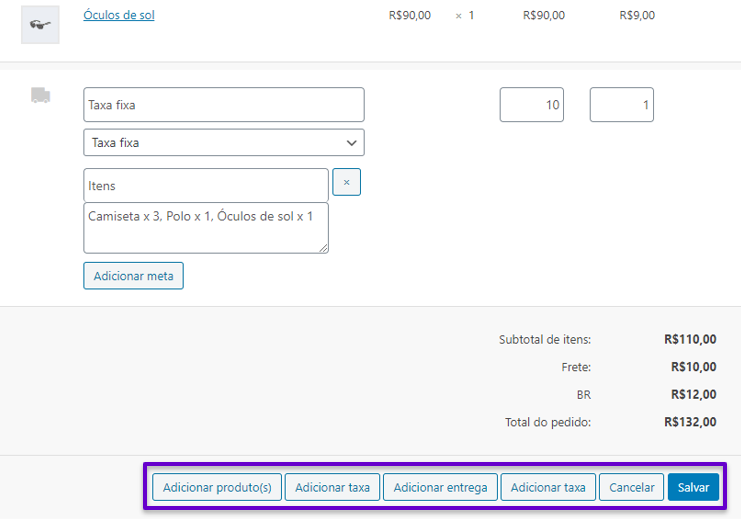Save the order with Salvar
741x519 pixels.
(693, 487)
